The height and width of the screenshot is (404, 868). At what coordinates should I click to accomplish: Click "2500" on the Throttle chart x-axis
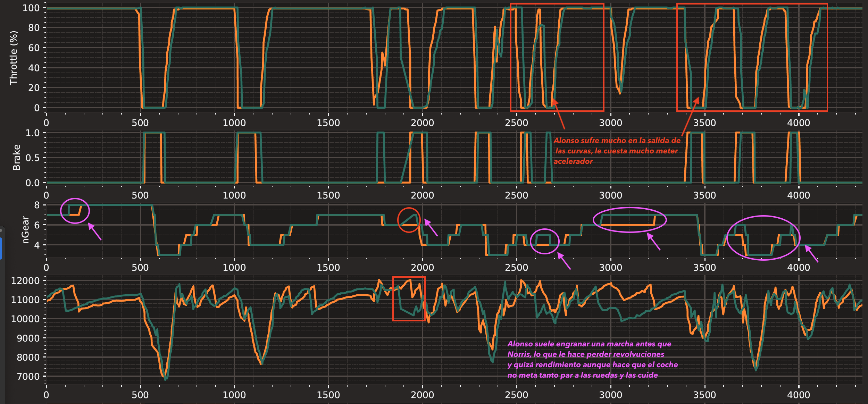517,123
